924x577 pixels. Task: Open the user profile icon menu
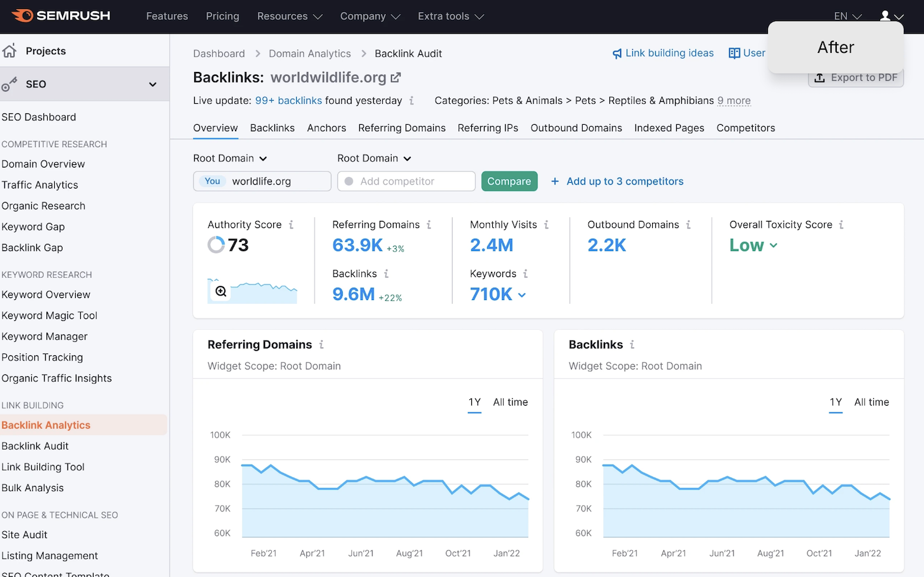pyautogui.click(x=885, y=16)
